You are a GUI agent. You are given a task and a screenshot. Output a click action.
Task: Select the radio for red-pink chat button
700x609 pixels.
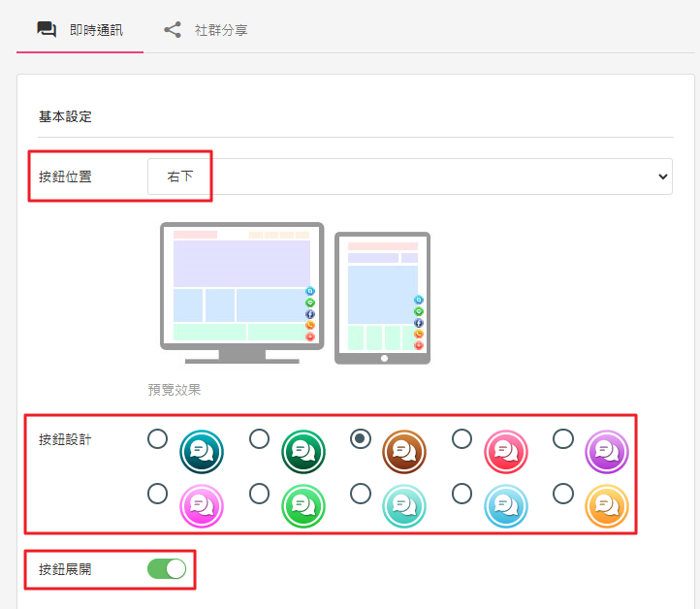(x=462, y=439)
